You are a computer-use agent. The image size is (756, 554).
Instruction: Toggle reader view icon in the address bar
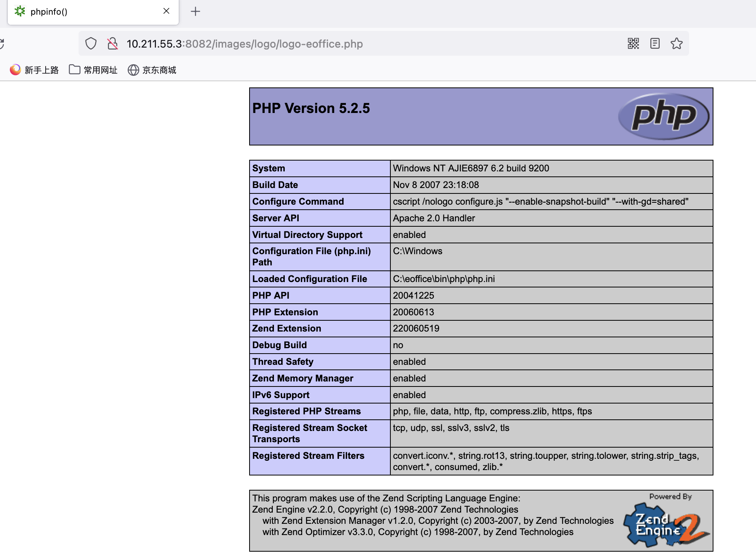click(655, 43)
